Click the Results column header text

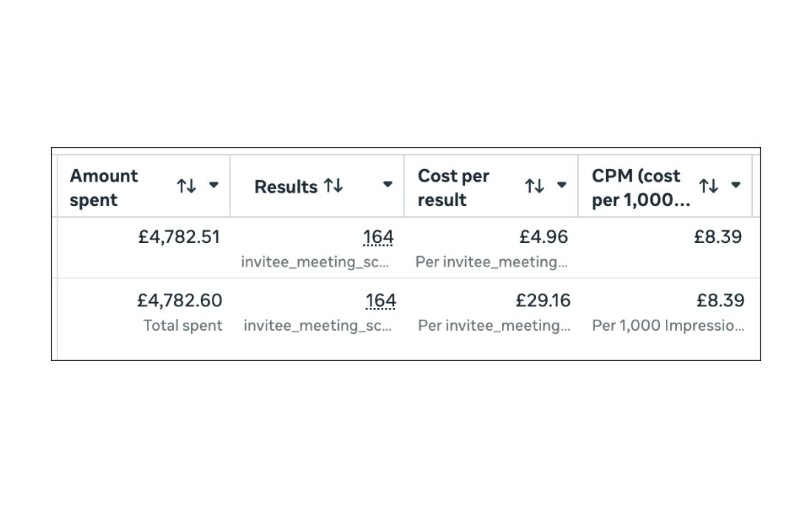click(x=286, y=188)
